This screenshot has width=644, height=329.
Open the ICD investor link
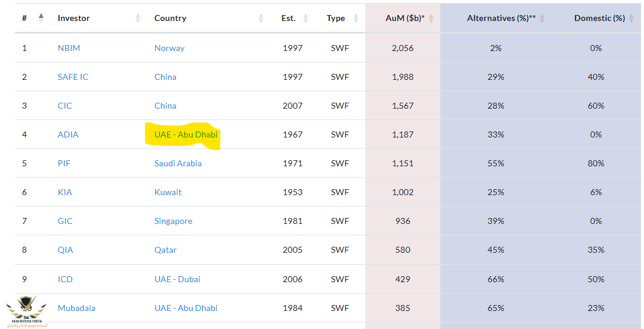65,279
